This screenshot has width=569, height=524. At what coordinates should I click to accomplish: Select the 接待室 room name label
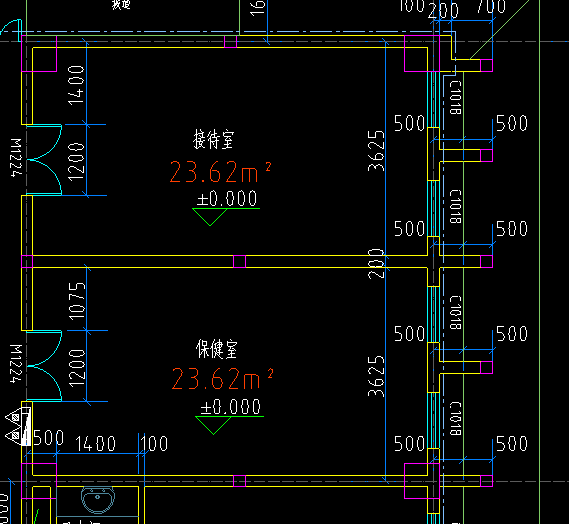[213, 139]
